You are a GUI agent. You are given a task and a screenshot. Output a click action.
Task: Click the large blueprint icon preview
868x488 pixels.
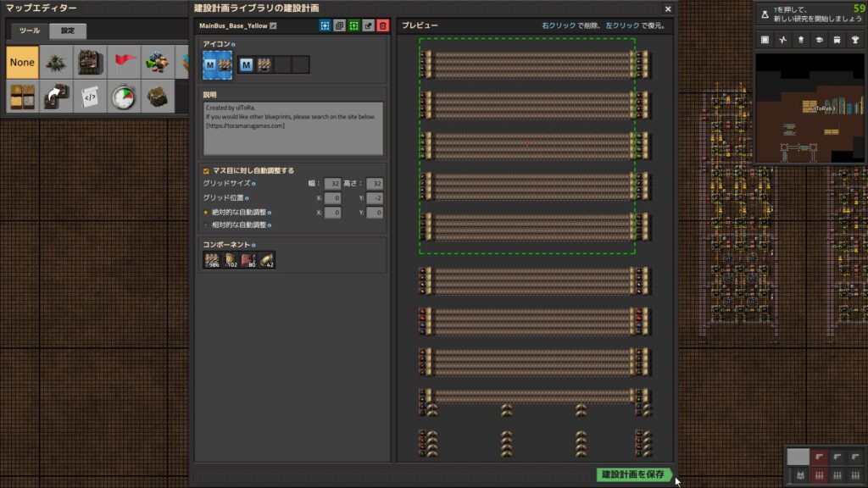point(218,64)
